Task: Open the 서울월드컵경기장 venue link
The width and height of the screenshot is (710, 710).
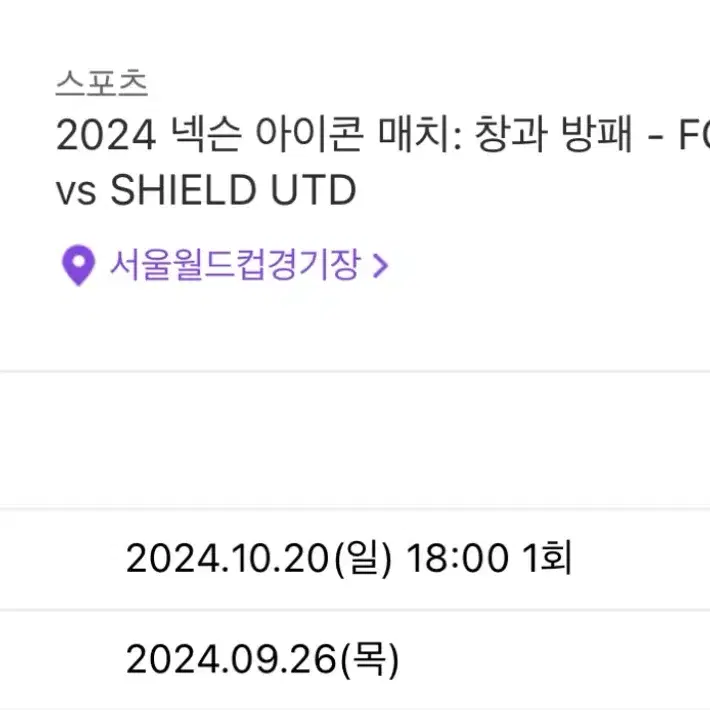Action: (x=235, y=265)
